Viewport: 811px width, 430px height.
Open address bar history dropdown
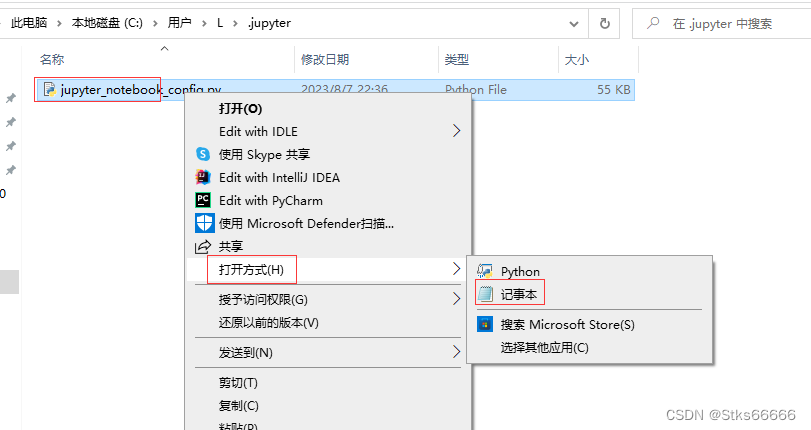pyautogui.click(x=574, y=24)
